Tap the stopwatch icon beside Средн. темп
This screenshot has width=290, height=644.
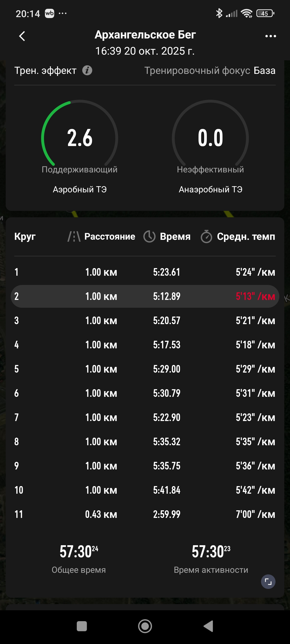coord(206,237)
